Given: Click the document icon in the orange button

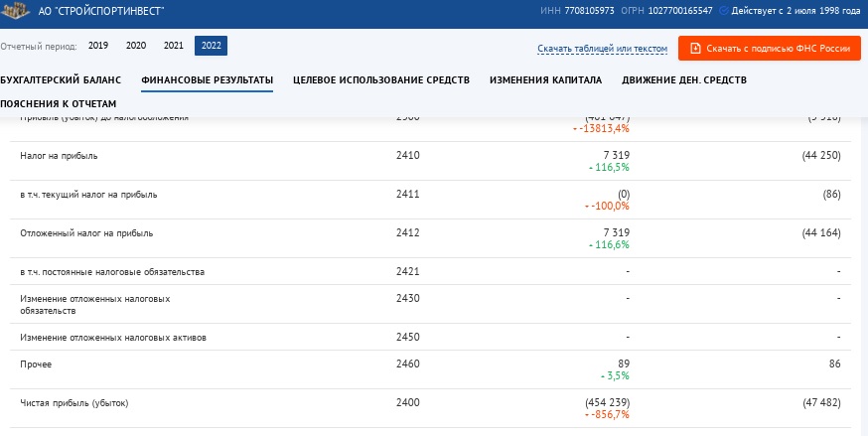Looking at the screenshot, I should point(695,48).
